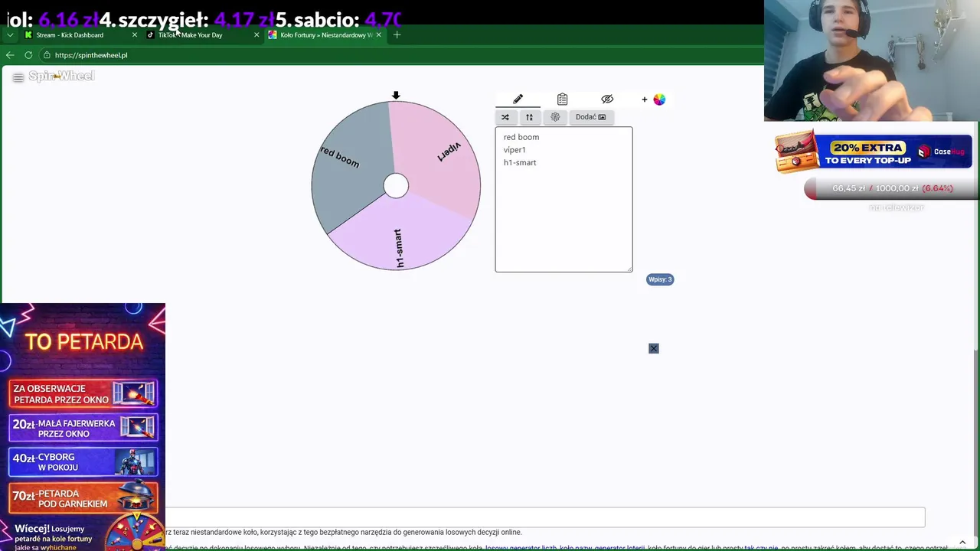Go back with the browser back arrow

coord(10,55)
